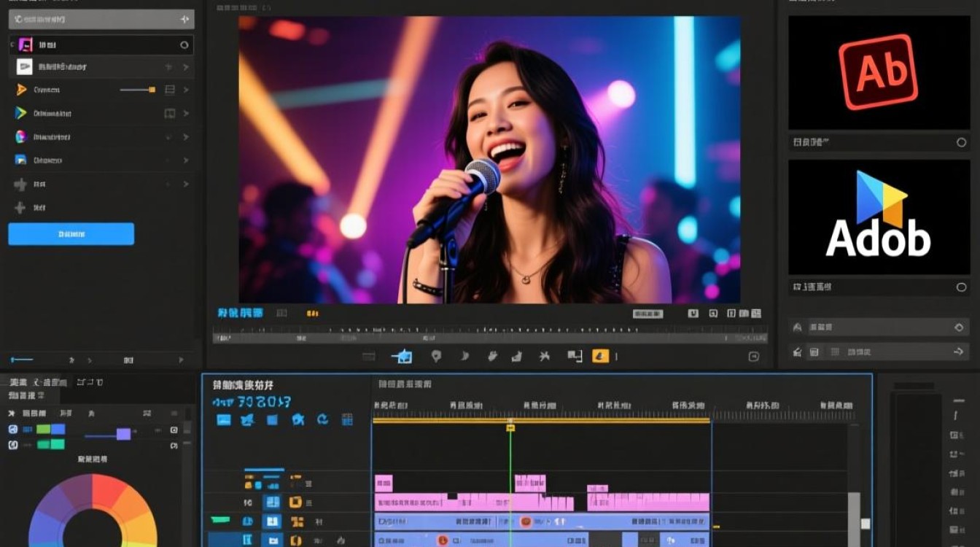Toggle the blue square on the second pink track header
This screenshot has height=547, width=980.
[x=271, y=502]
